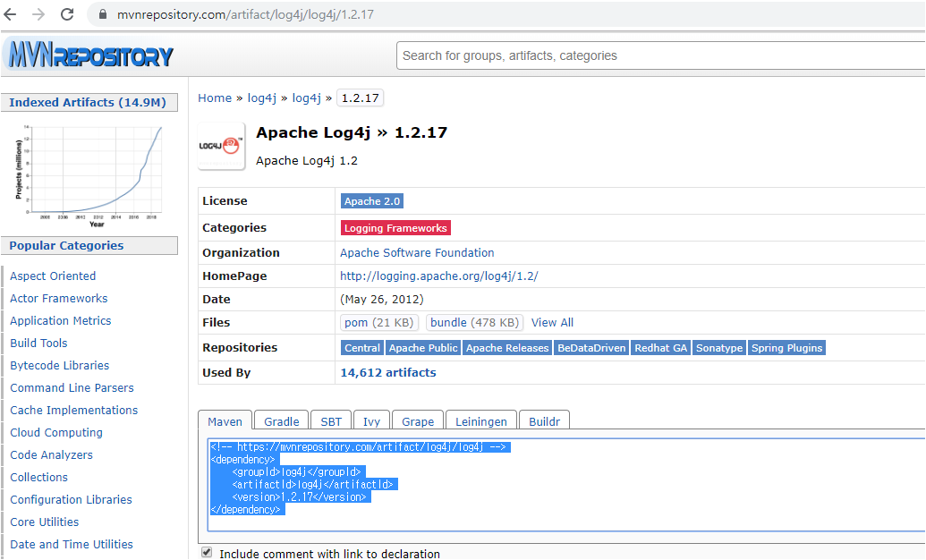Viewport: 926px width, 560px height.
Task: Open first log4j breadcrumb link
Action: pyautogui.click(x=261, y=98)
